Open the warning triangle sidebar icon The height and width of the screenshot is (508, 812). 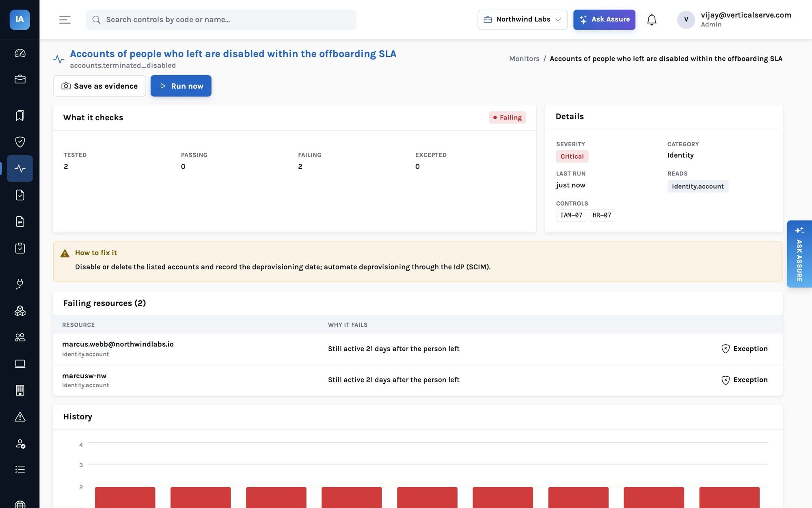20,417
